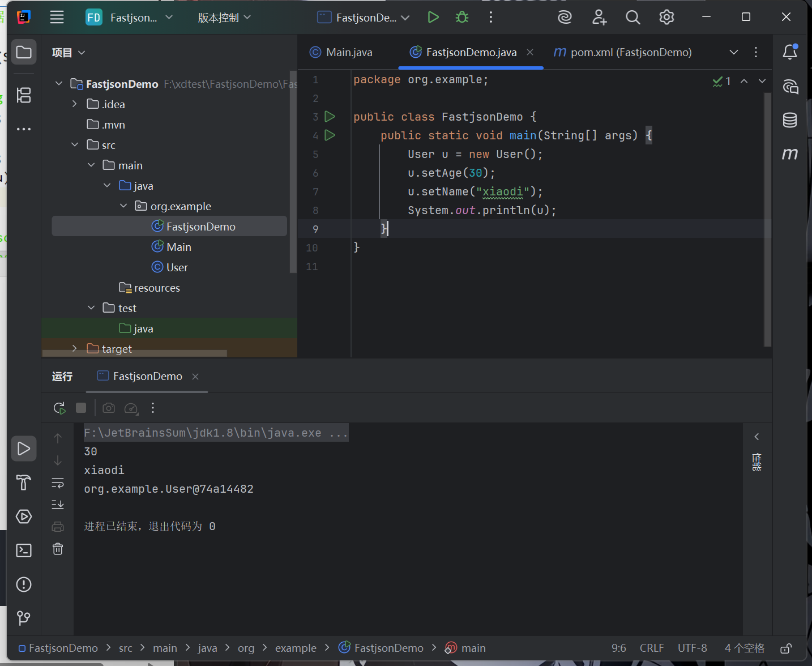Open the Services tool window
Image resolution: width=812 pixels, height=666 pixels.
pyautogui.click(x=24, y=516)
